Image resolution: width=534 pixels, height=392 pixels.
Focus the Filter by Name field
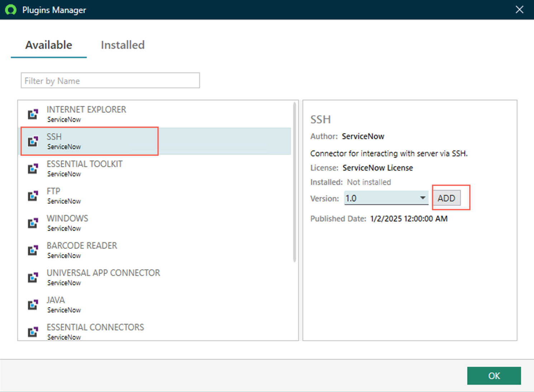click(110, 81)
